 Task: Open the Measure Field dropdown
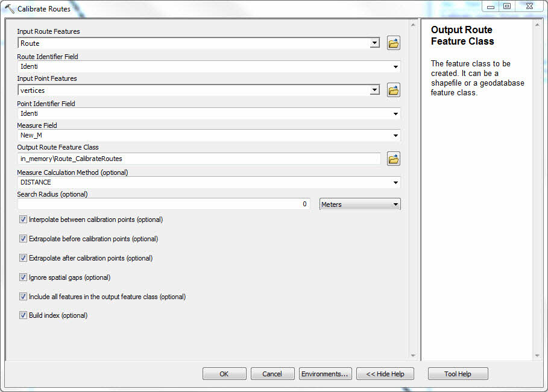396,136
